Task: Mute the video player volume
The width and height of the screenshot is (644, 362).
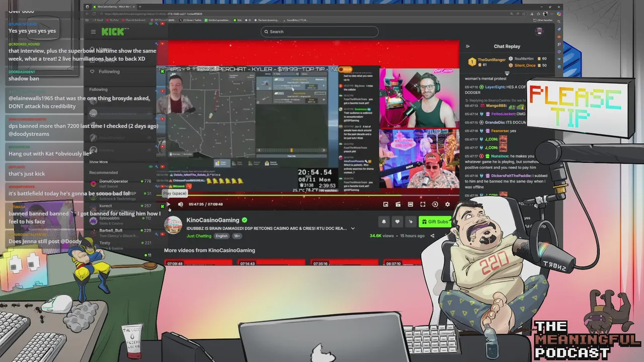Action: click(181, 204)
